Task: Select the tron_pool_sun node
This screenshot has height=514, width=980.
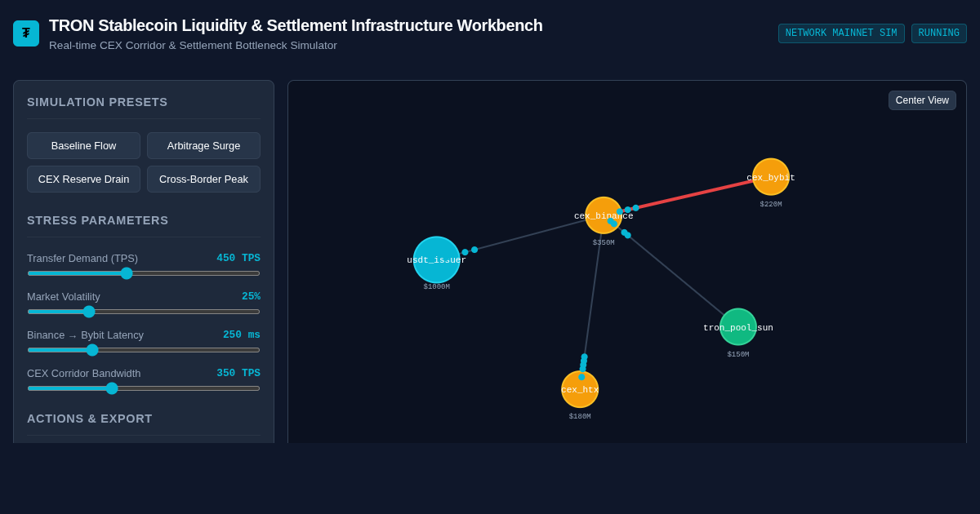Action: [738, 327]
